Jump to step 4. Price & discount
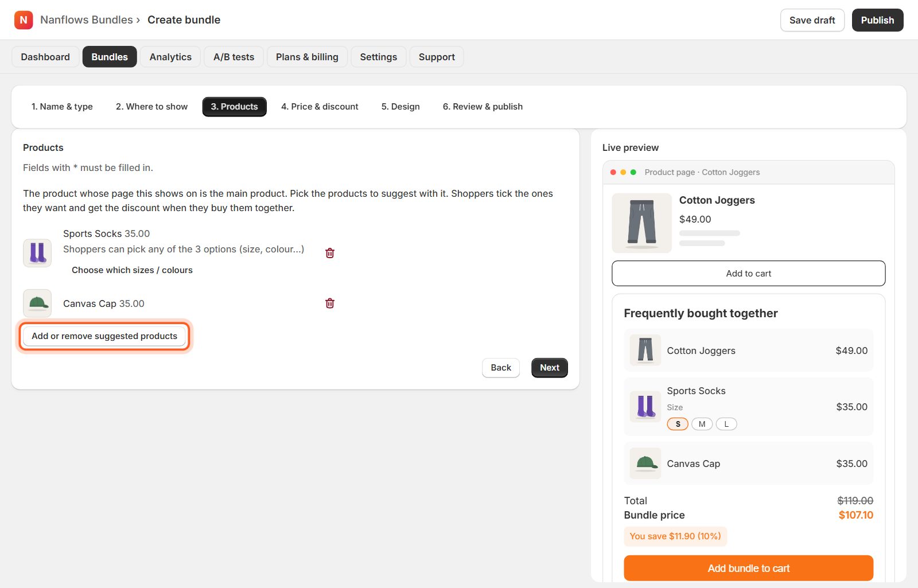The width and height of the screenshot is (918, 588). [320, 107]
